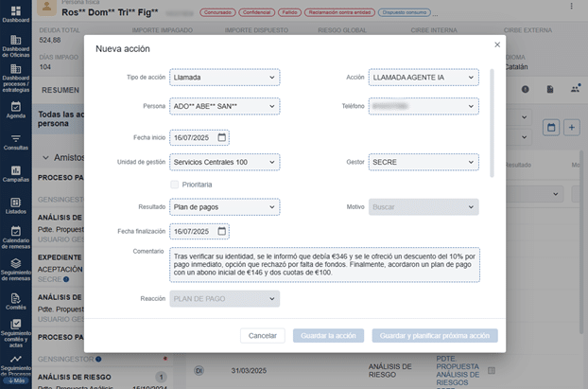Screen dimensions: 588x389
Task: Open Consultas from the sidebar
Action: 15,142
